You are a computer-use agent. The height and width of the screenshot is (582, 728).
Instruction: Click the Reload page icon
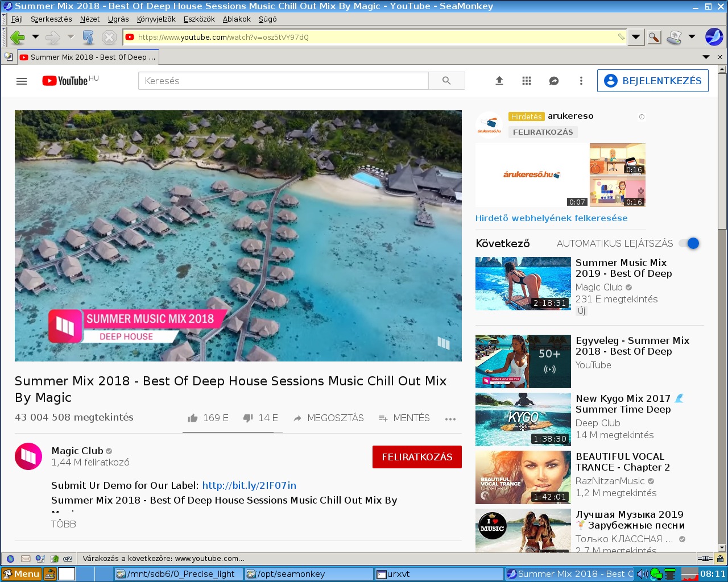click(x=88, y=38)
